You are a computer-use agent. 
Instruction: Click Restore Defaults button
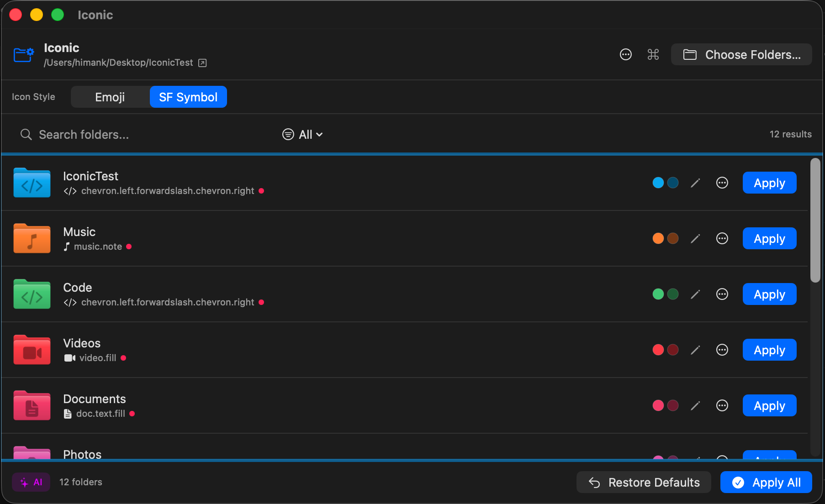click(x=644, y=483)
